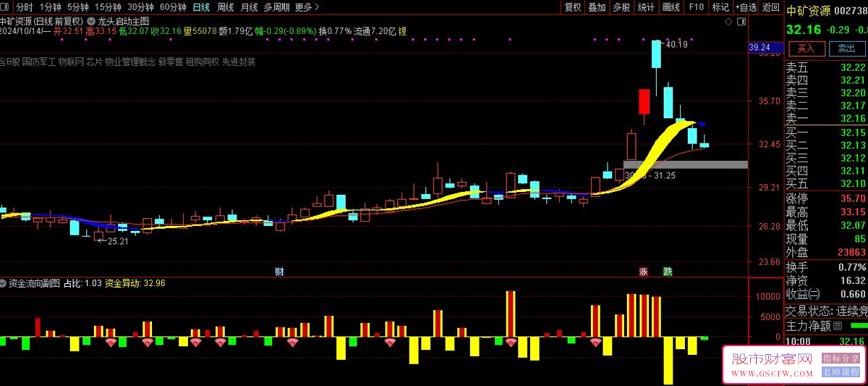The image size is (868, 386).
Task: Open the 主力净额 list icon
Action: click(x=838, y=326)
